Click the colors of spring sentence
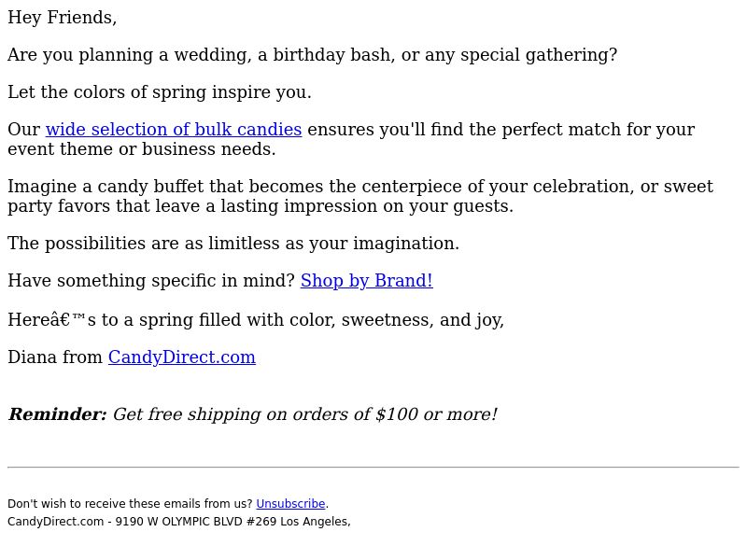This screenshot has width=747, height=560. tap(159, 92)
